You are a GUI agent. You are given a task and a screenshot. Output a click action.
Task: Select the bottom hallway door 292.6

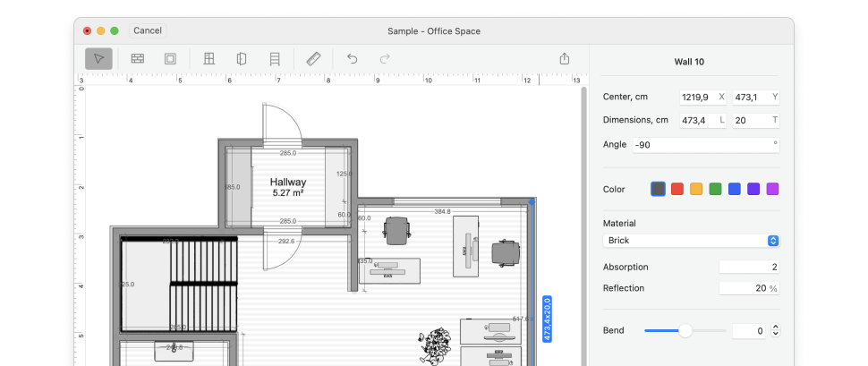tap(282, 249)
